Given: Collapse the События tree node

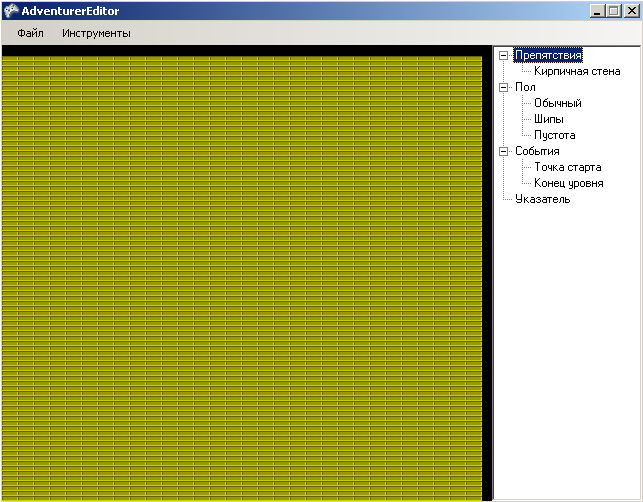Looking at the screenshot, I should tap(503, 151).
